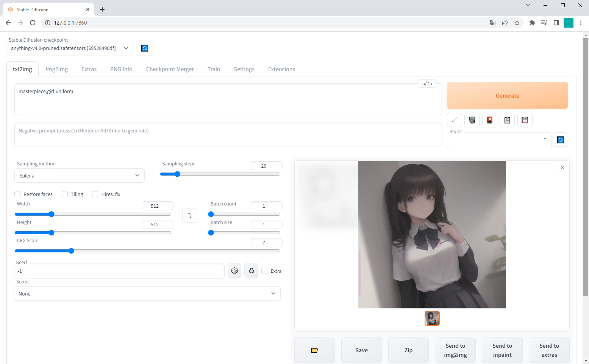
Task: Clear prompt with the trash can icon
Action: [472, 120]
